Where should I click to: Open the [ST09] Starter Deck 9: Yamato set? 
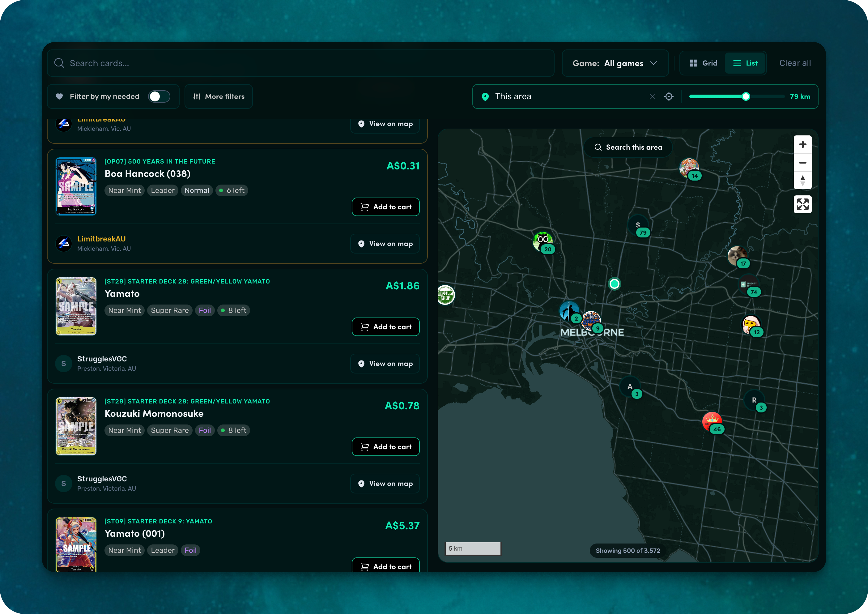158,521
